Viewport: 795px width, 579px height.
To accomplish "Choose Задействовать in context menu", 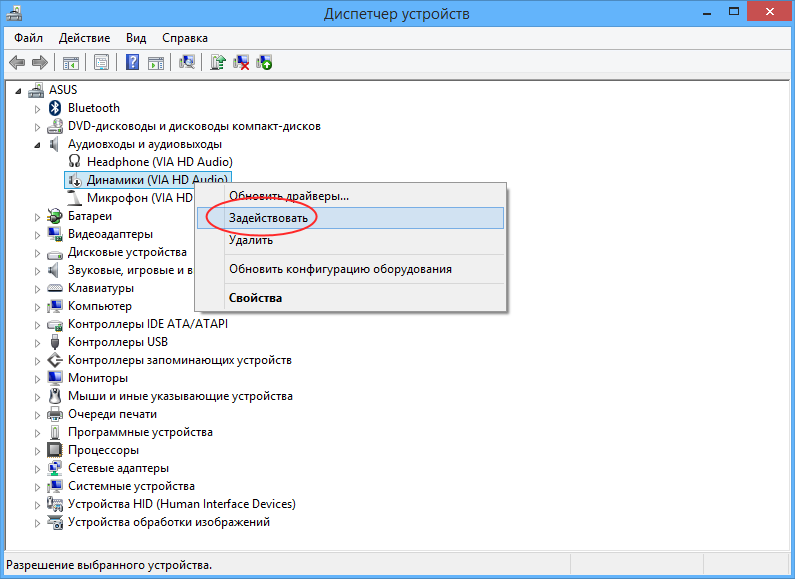I will point(350,218).
